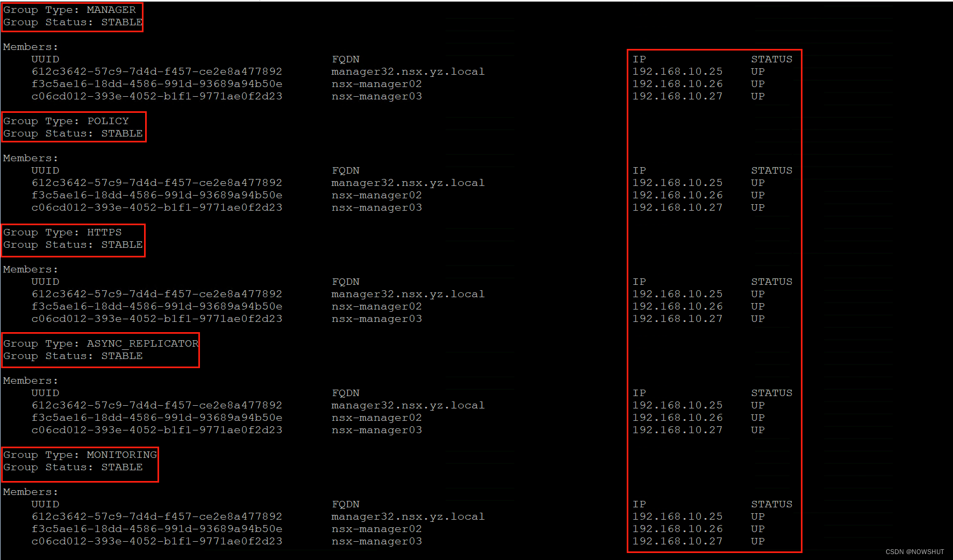
Task: Click FQDN column header in ASYNC_REPLICATOR group
Action: pos(346,393)
